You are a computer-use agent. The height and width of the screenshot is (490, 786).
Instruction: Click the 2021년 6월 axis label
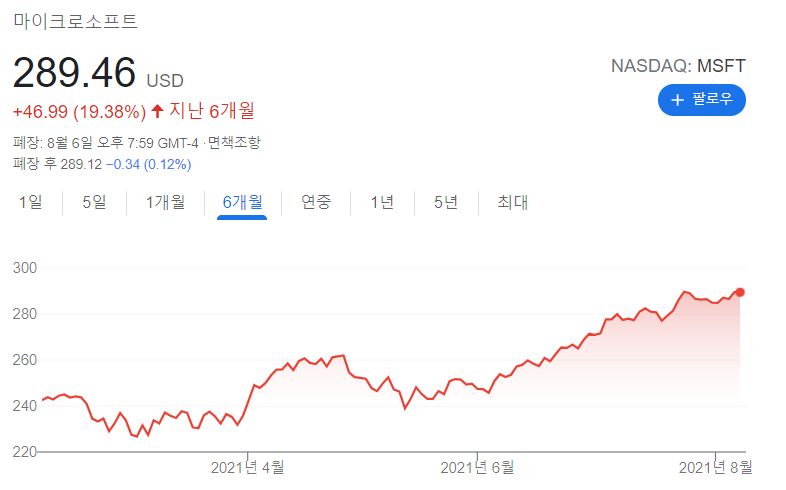tap(477, 467)
